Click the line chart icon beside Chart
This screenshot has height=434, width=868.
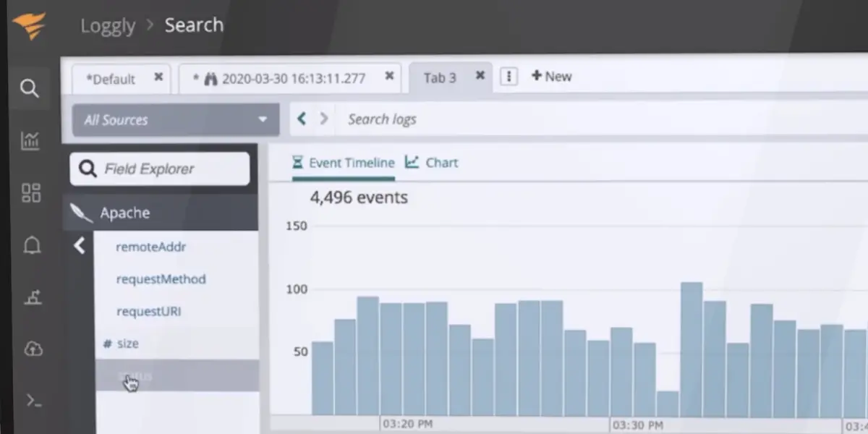pyautogui.click(x=412, y=162)
